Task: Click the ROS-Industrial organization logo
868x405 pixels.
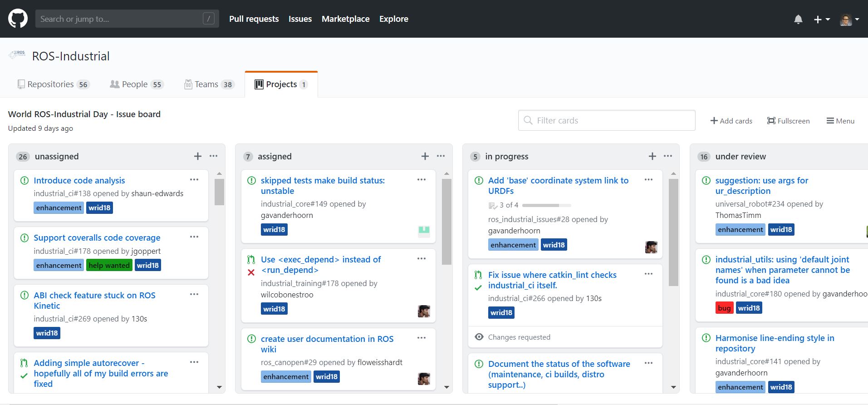Action: pos(17,55)
